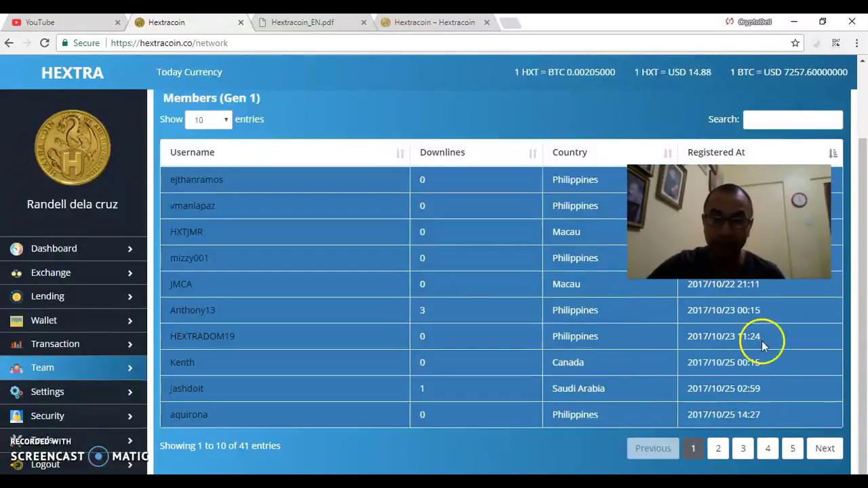Viewport: 868px width, 488px height.
Task: Click the Previous pagination button
Action: [x=653, y=448]
